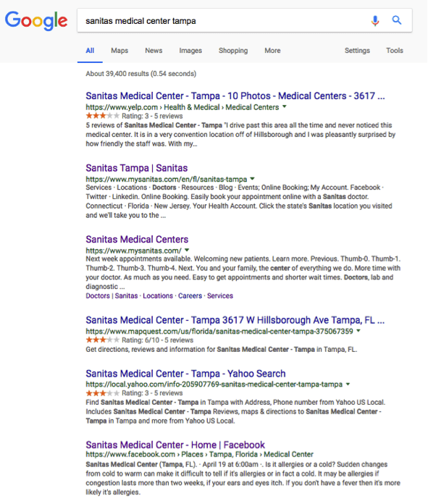
Task: Follow the 'Doctors | Sanitas' sitelink
Action: 112,295
